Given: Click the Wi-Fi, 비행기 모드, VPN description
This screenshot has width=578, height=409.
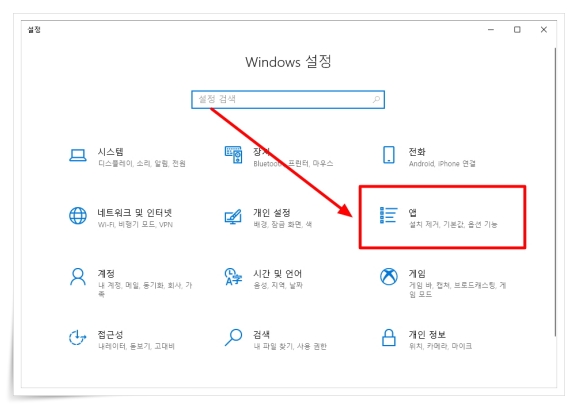Looking at the screenshot, I should [x=135, y=224].
